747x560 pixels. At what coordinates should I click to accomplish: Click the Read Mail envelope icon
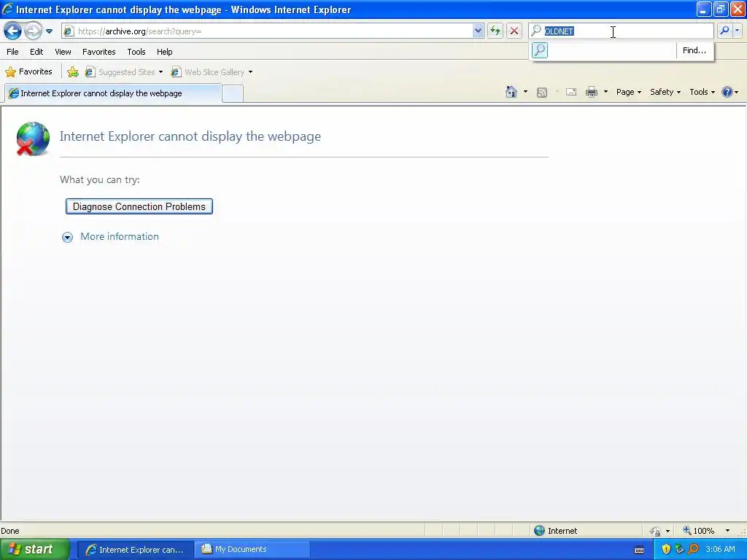(571, 92)
